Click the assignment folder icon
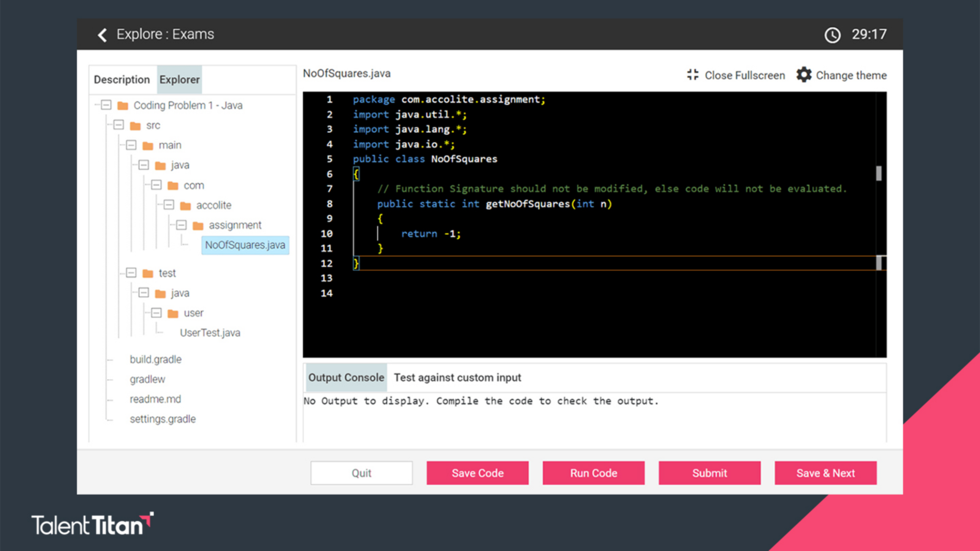The image size is (980, 551). click(198, 226)
